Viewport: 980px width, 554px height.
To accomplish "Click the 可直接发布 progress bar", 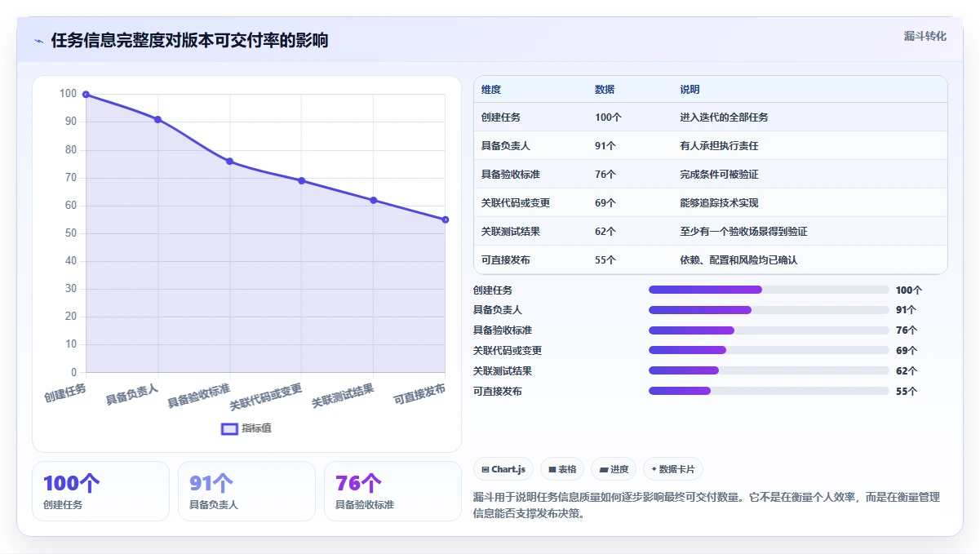I will (769, 391).
